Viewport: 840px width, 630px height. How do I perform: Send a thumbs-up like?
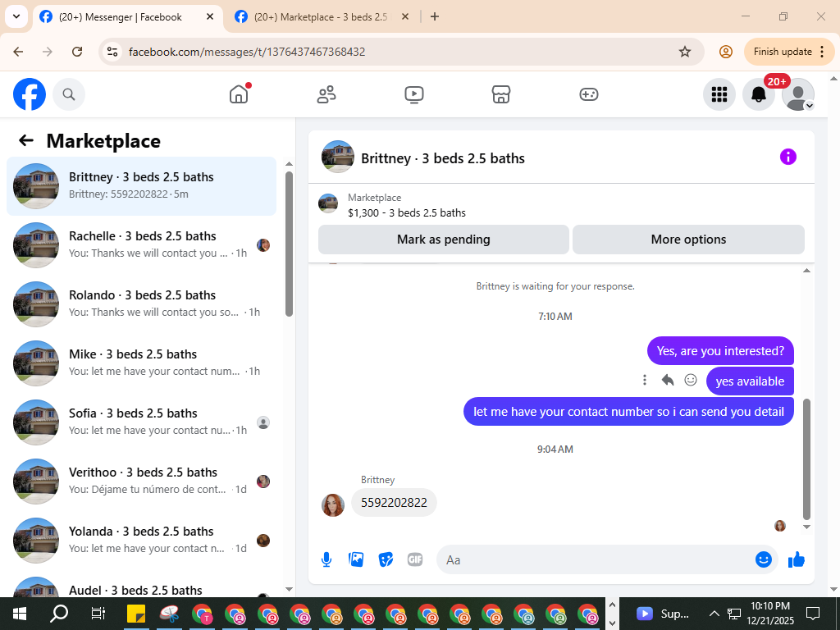(797, 559)
